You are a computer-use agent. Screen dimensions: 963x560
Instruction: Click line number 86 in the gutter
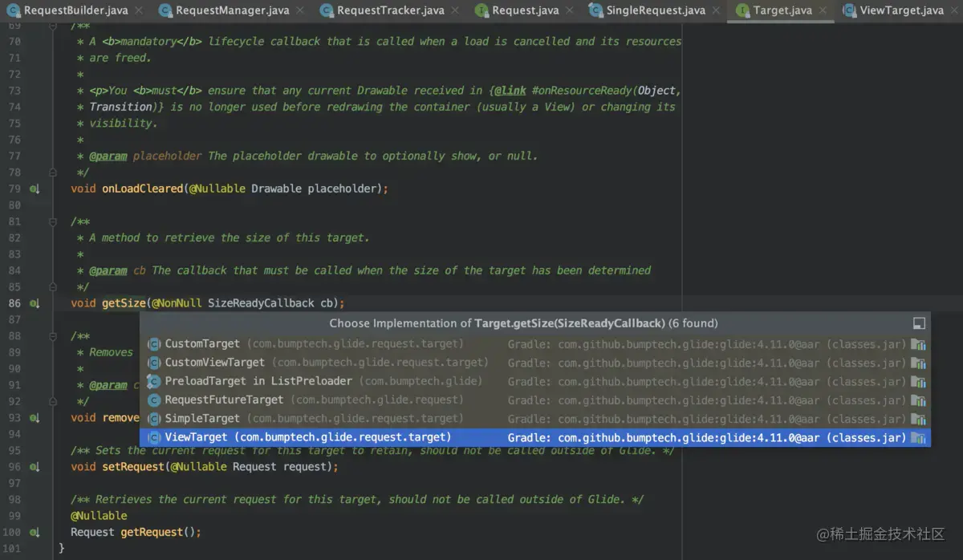[x=14, y=303]
